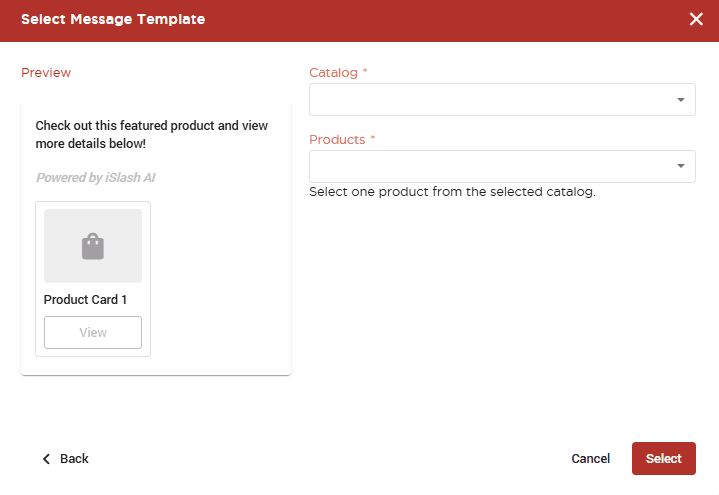This screenshot has height=495, width=719.
Task: Go Back to the previous step
Action: pyautogui.click(x=66, y=459)
